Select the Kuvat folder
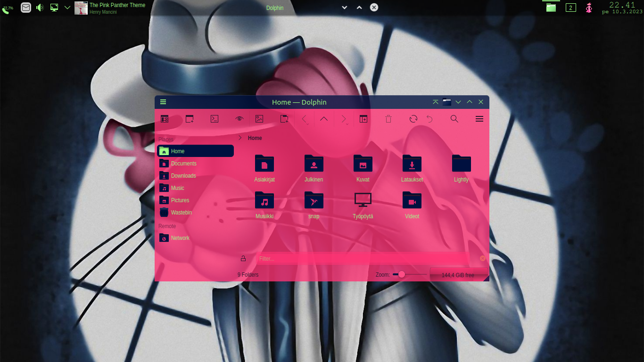The width and height of the screenshot is (644, 362). click(363, 169)
